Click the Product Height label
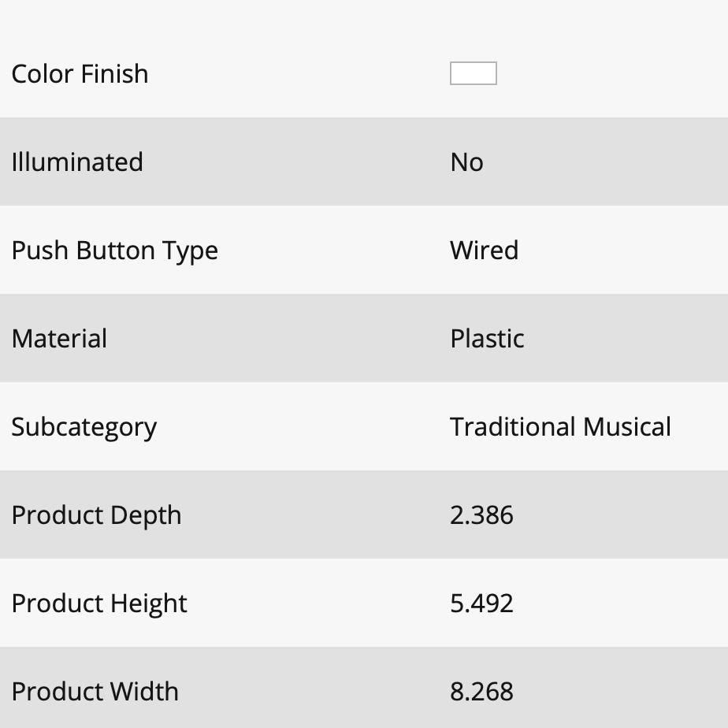Screen dimensions: 728x728 pyautogui.click(x=99, y=604)
